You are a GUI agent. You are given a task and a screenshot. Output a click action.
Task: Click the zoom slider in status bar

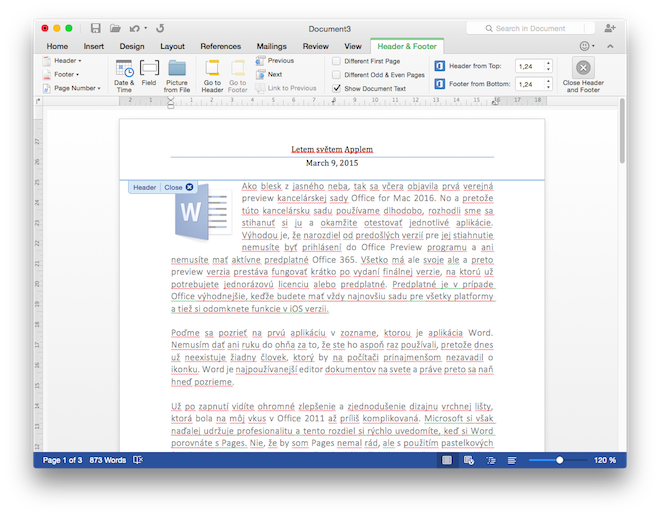coord(559,460)
